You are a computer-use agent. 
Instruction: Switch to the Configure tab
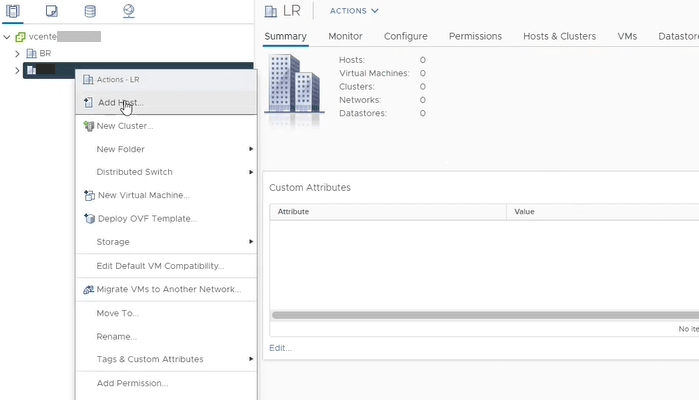[x=405, y=37]
